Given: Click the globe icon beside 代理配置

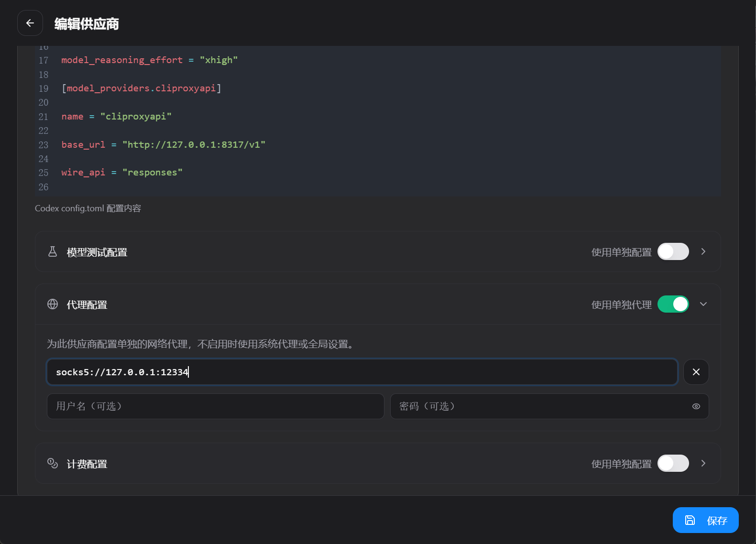Looking at the screenshot, I should [53, 304].
